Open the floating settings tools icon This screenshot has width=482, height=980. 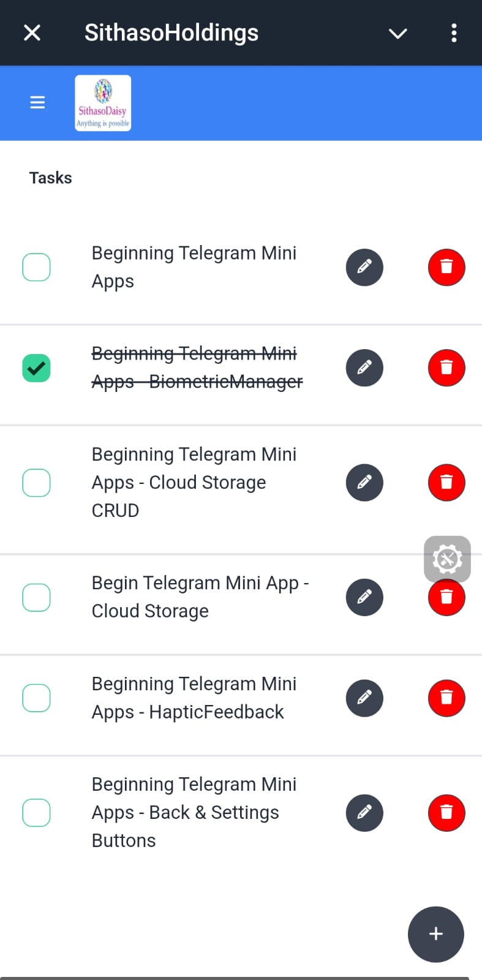coord(447,559)
